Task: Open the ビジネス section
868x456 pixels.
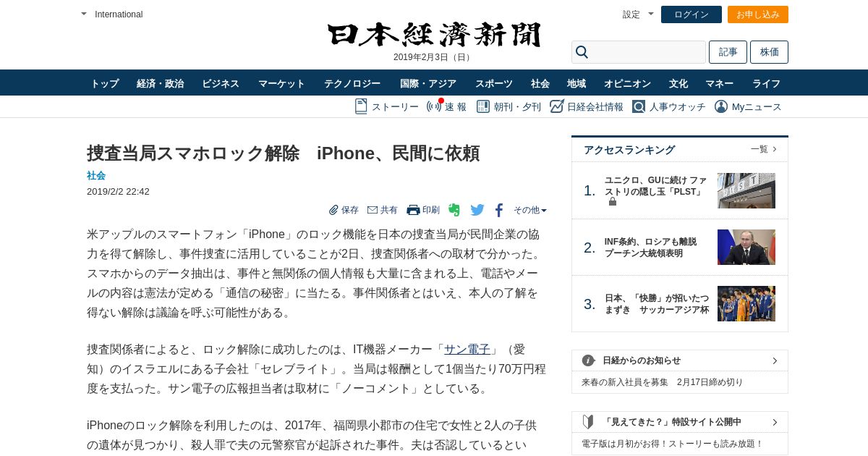Action: click(221, 83)
